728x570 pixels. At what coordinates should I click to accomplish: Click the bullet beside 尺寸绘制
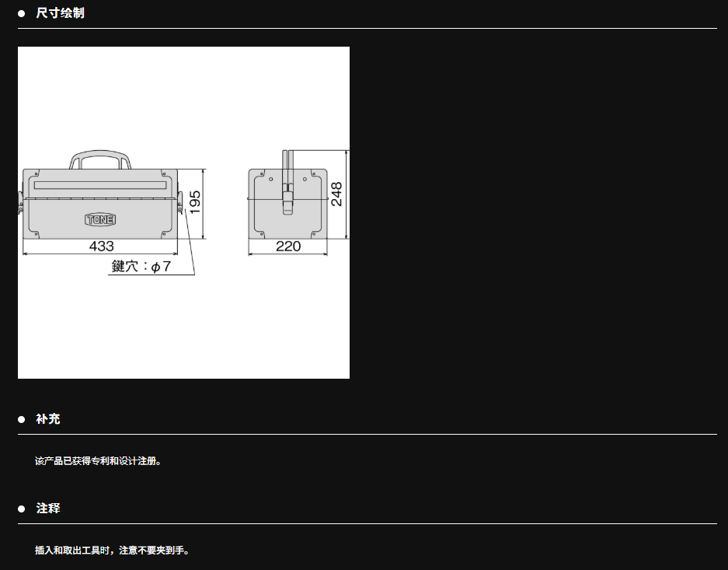pyautogui.click(x=22, y=13)
